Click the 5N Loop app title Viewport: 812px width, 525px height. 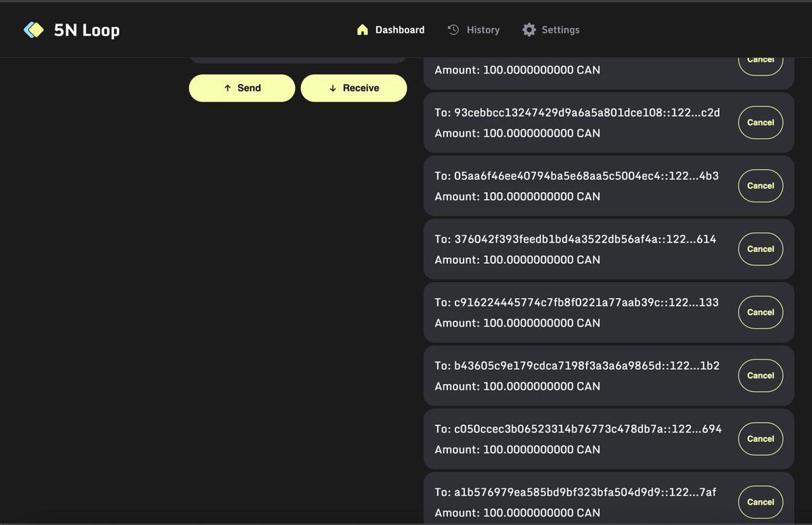pos(87,30)
